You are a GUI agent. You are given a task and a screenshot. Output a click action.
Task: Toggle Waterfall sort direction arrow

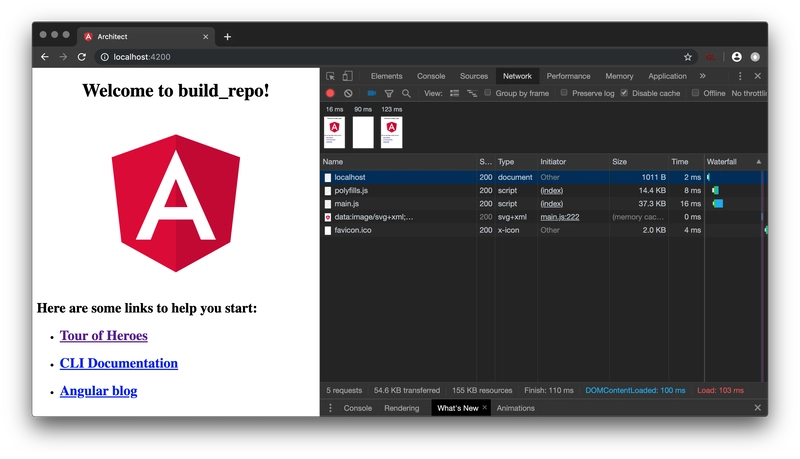tap(759, 162)
